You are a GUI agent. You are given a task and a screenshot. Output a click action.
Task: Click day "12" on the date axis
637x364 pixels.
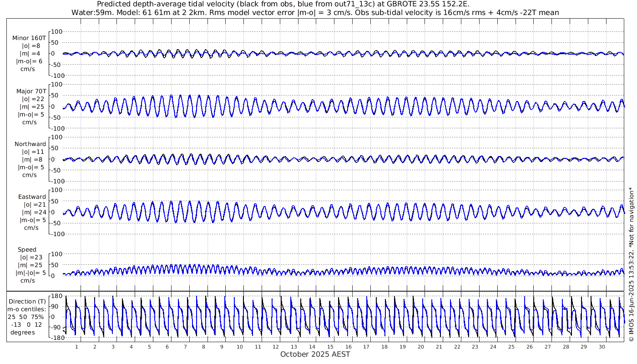pos(276,347)
